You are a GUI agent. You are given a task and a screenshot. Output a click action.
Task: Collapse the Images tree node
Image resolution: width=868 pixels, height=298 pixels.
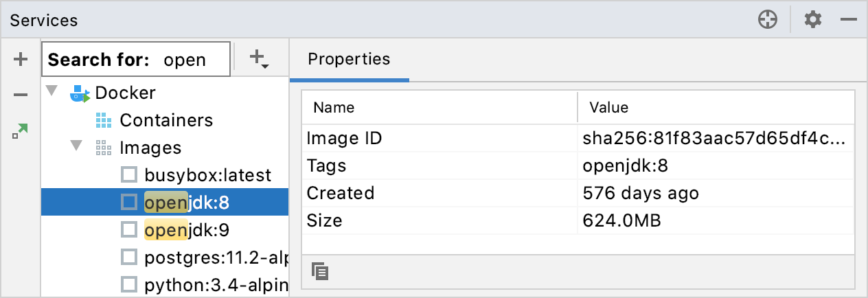click(x=76, y=147)
